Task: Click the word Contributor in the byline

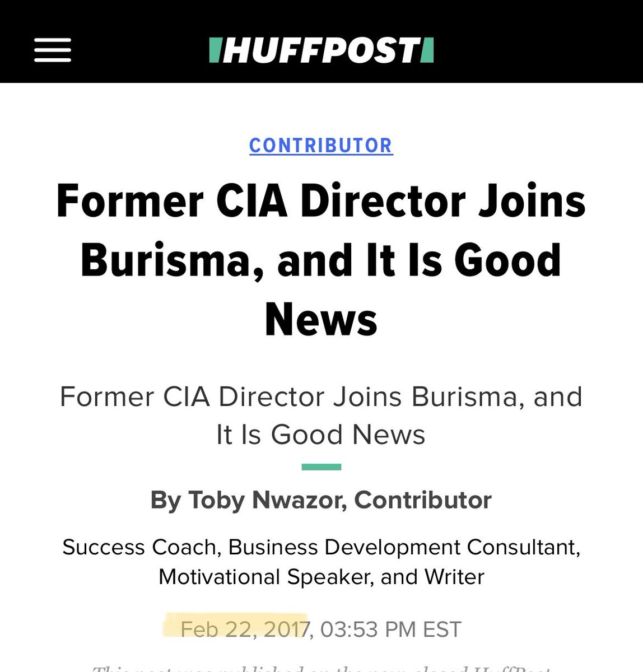Action: pyautogui.click(x=423, y=500)
